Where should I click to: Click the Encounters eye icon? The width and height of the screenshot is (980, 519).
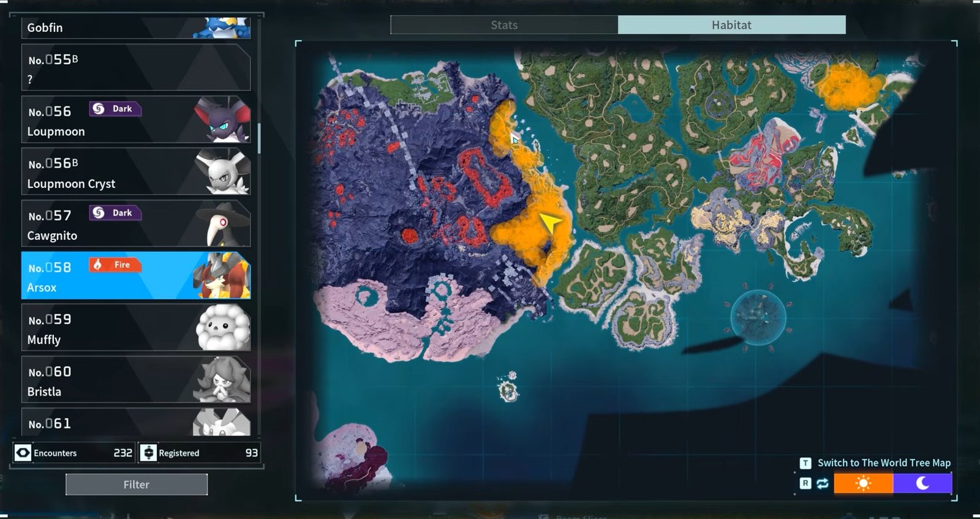(23, 453)
